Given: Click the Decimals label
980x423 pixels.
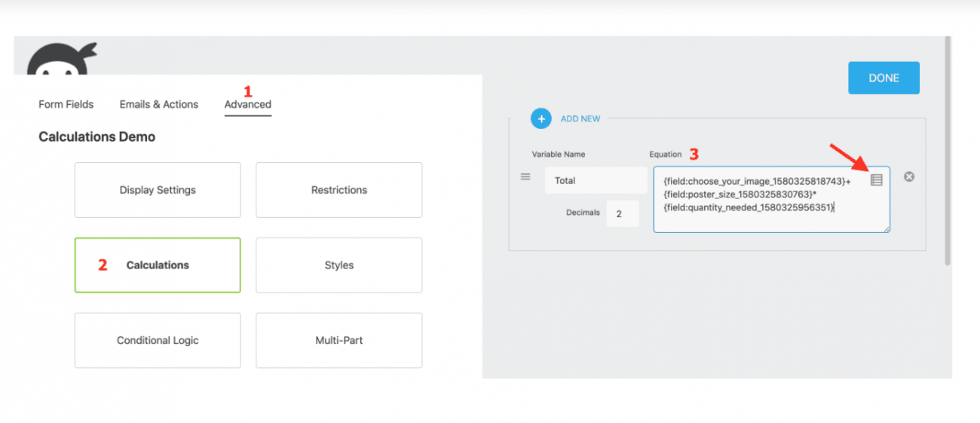Looking at the screenshot, I should (583, 213).
